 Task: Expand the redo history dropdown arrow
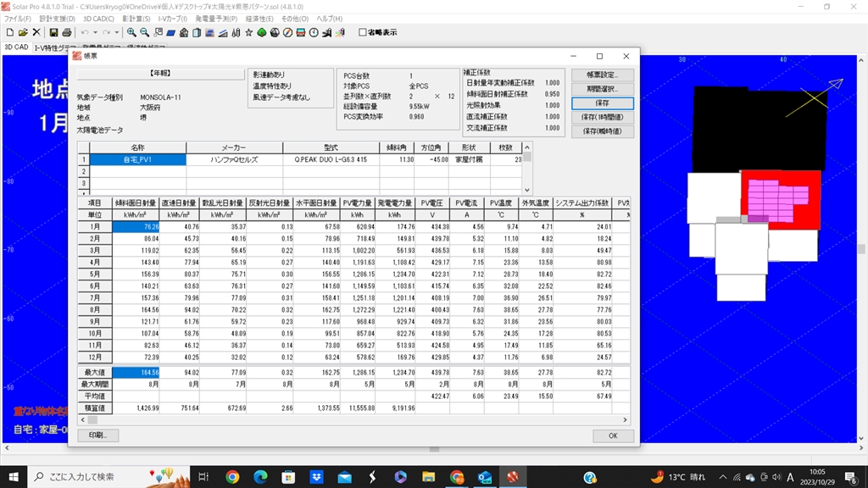coord(117,32)
